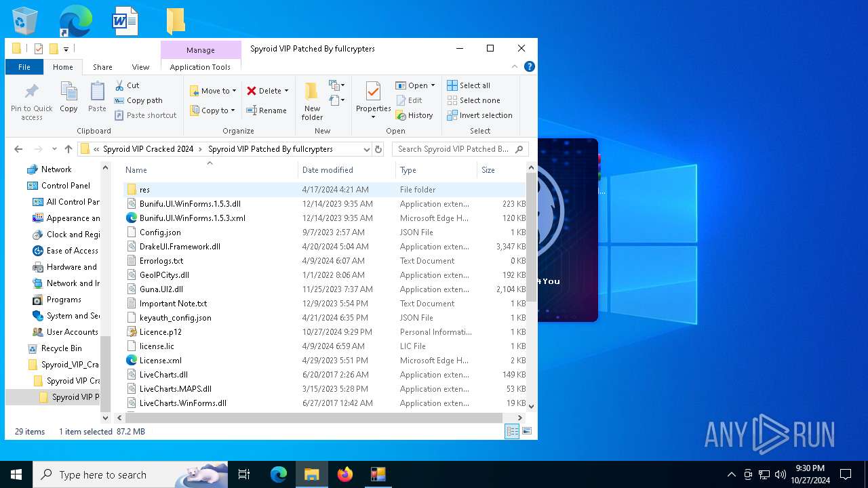Click Paste shortcut in ribbon
The height and width of the screenshot is (488, 868).
coord(146,115)
